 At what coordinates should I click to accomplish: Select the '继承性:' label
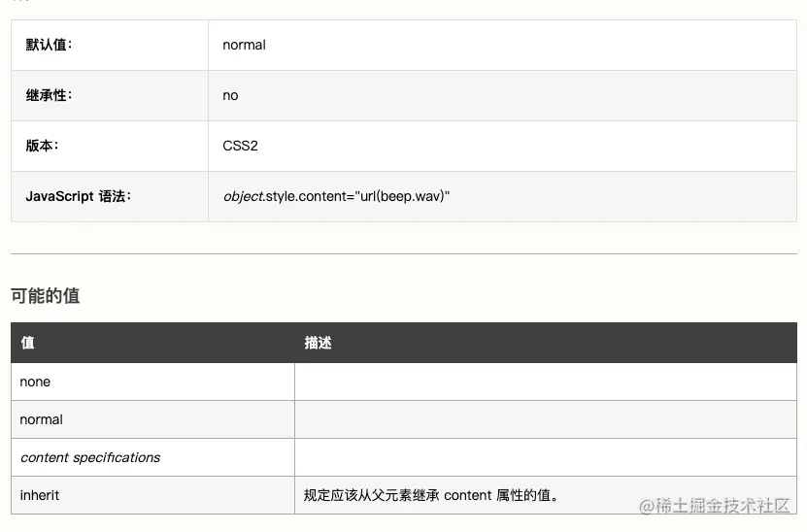49,95
